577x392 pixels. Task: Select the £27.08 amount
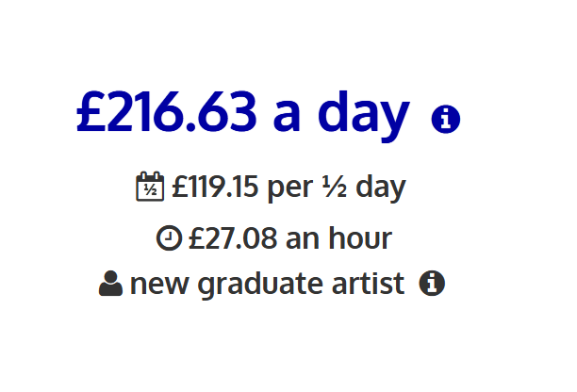(x=233, y=238)
